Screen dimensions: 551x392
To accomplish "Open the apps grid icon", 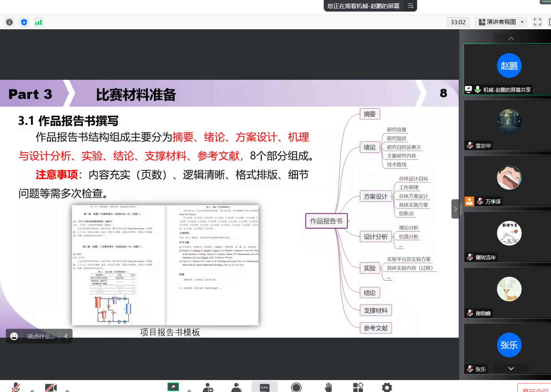I will (358, 387).
